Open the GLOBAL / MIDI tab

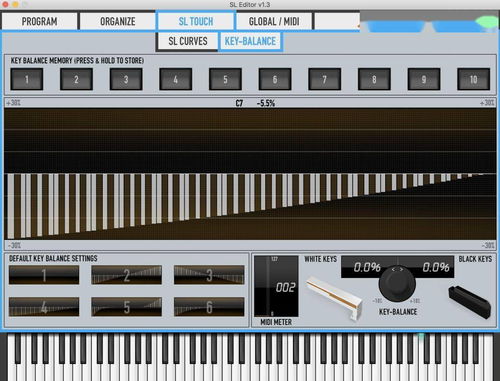[274, 21]
